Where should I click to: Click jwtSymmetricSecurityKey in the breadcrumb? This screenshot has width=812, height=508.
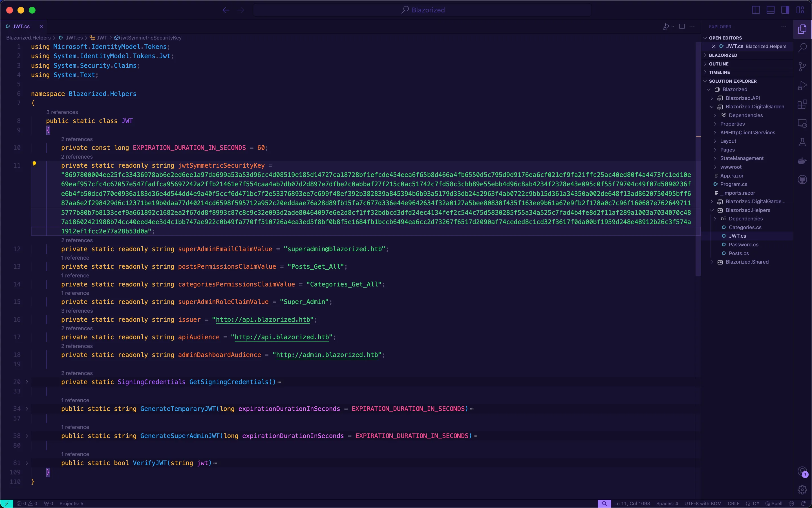point(151,38)
